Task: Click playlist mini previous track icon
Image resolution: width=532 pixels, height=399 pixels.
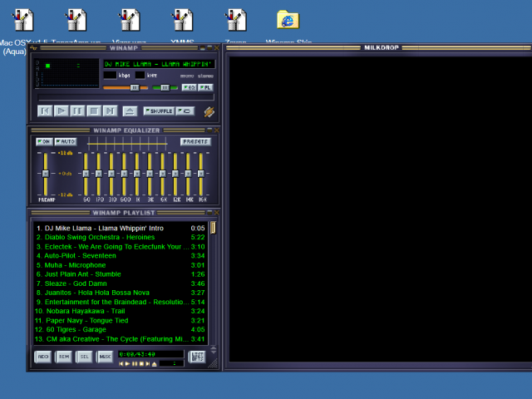Action: [121, 364]
